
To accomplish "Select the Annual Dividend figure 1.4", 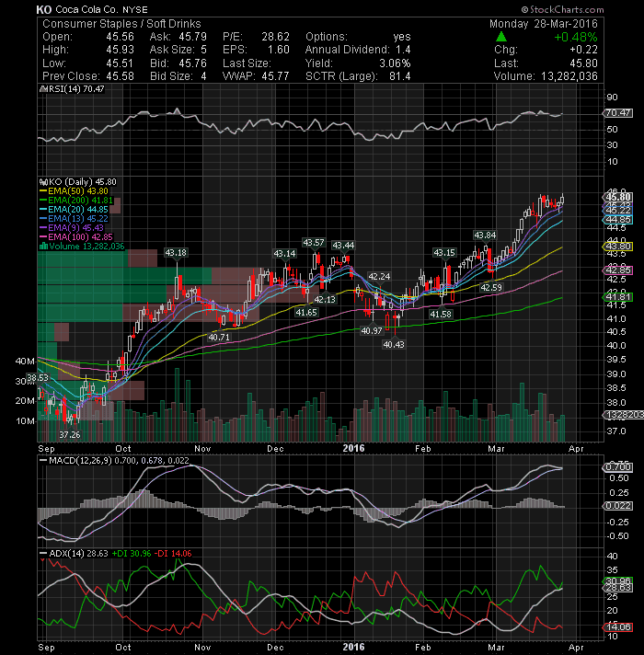I will (x=403, y=50).
